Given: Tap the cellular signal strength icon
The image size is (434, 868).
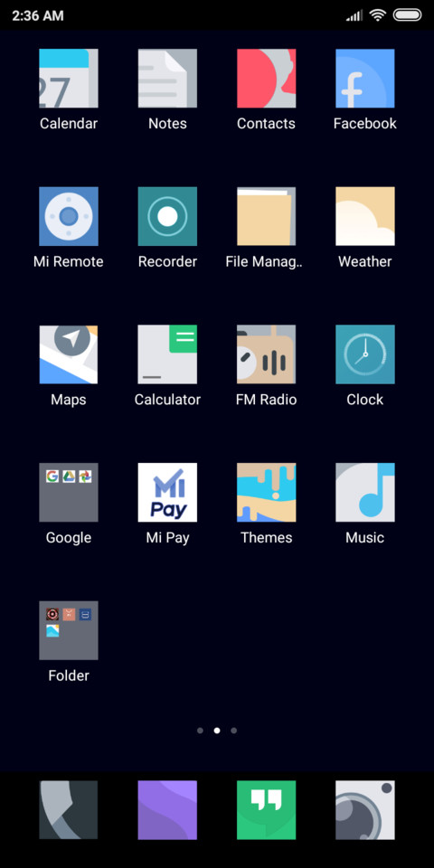Looking at the screenshot, I should tap(354, 15).
